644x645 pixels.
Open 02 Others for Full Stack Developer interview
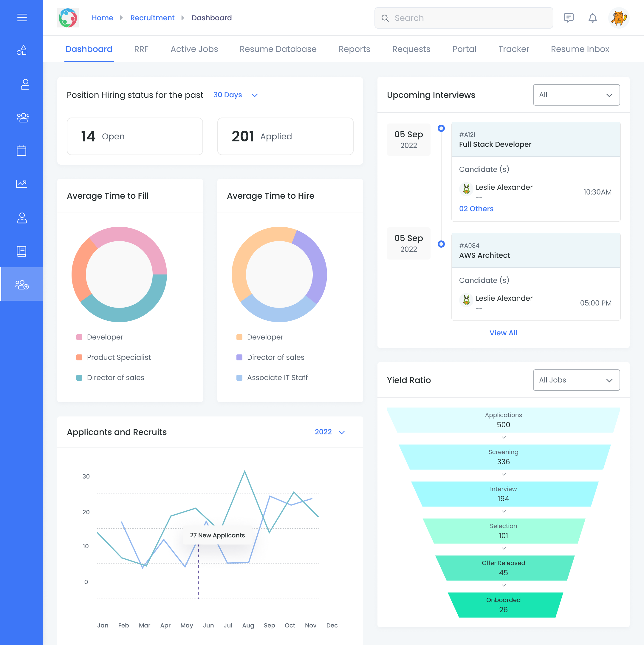click(x=476, y=208)
